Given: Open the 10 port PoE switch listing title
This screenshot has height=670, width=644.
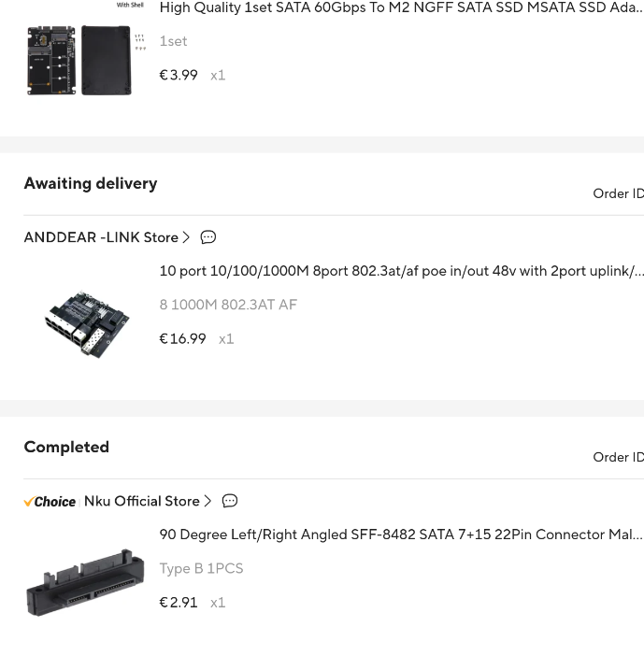Looking at the screenshot, I should click(401, 271).
